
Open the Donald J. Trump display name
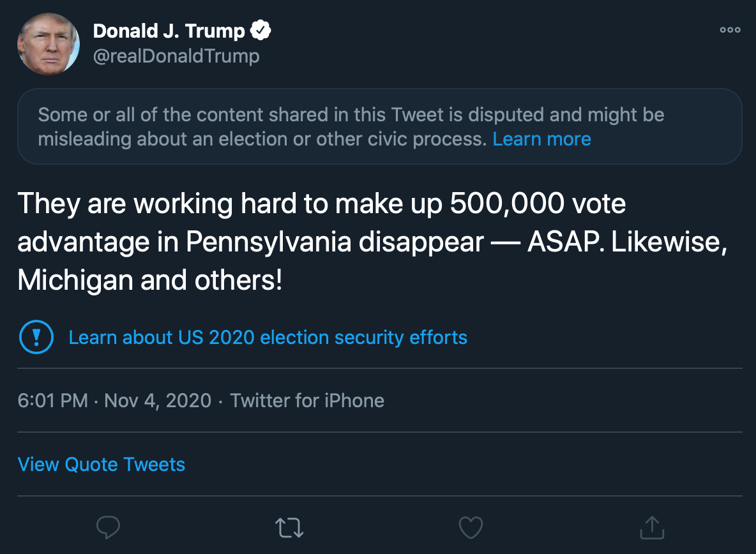(169, 30)
